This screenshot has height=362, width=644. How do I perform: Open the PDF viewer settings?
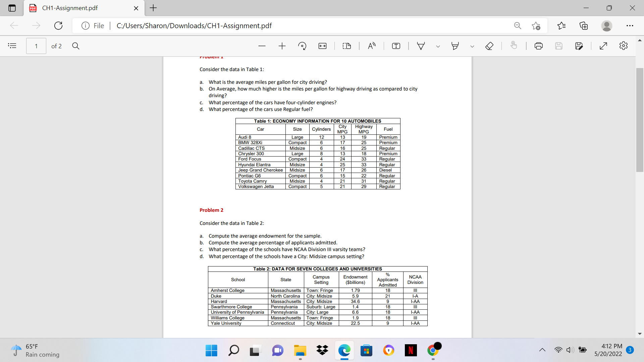624,46
